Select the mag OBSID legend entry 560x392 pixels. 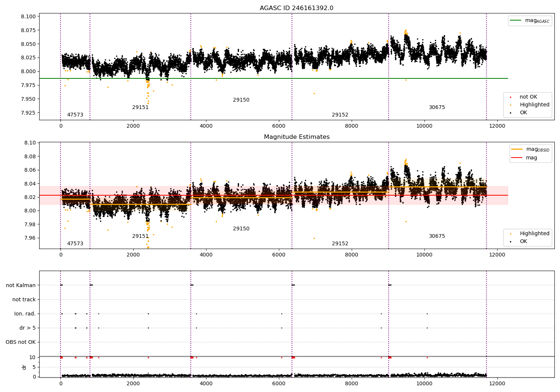pos(531,149)
